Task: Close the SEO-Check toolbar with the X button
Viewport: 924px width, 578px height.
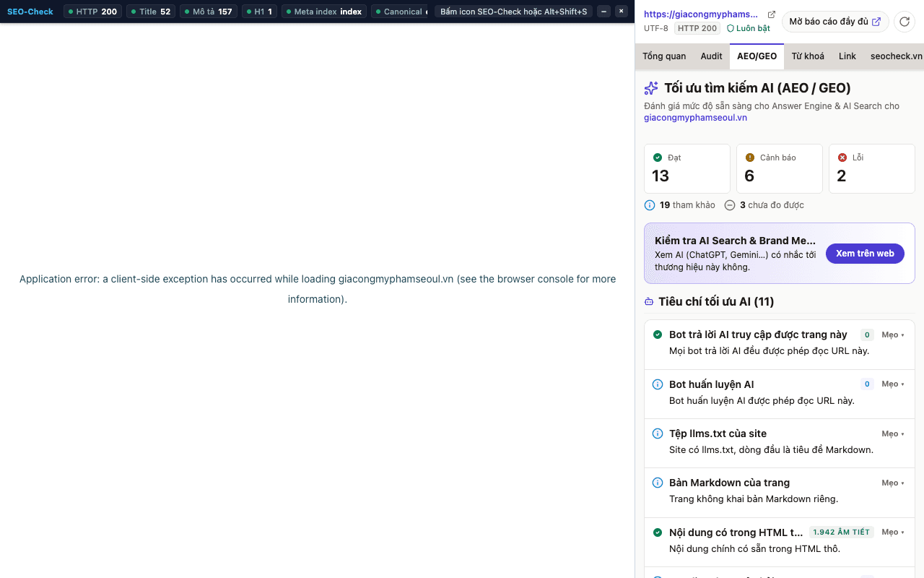Action: [621, 12]
